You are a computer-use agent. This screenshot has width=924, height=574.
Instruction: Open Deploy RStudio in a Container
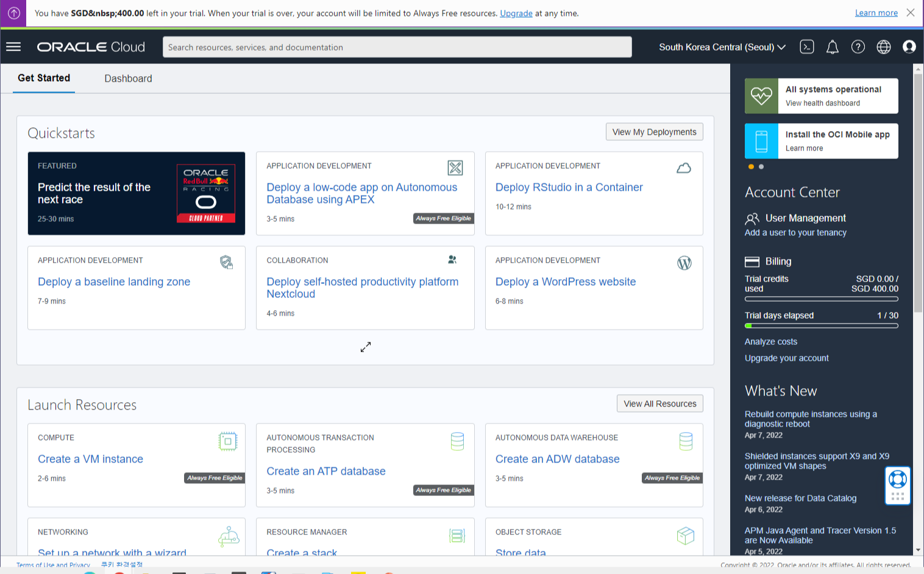pyautogui.click(x=569, y=187)
